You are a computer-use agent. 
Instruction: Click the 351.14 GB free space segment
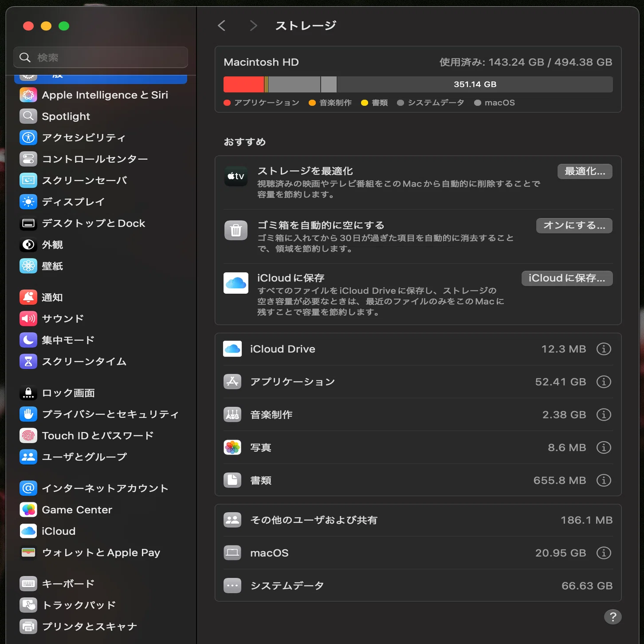tap(475, 84)
